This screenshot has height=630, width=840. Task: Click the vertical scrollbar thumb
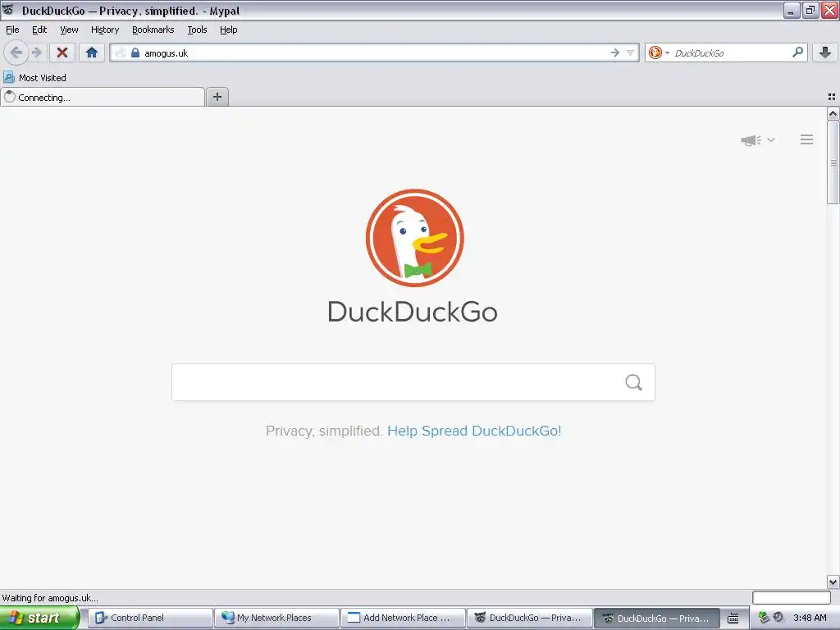pyautogui.click(x=833, y=162)
